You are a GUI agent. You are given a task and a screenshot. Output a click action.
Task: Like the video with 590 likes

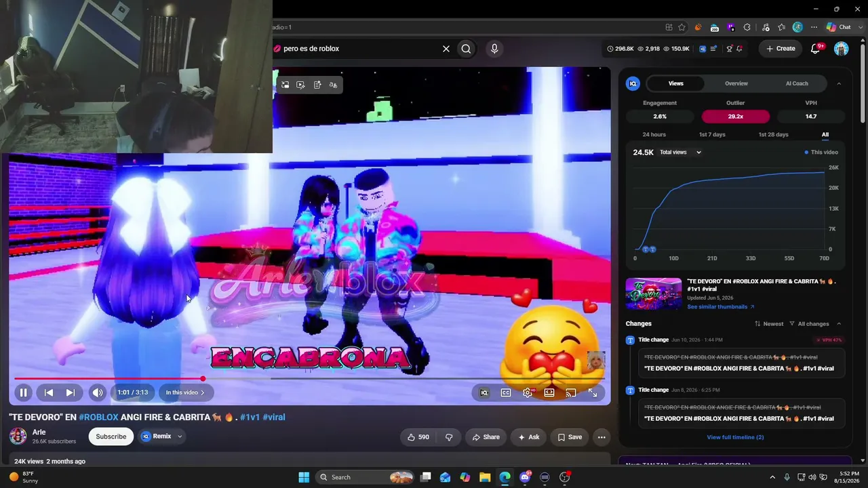[x=418, y=437]
